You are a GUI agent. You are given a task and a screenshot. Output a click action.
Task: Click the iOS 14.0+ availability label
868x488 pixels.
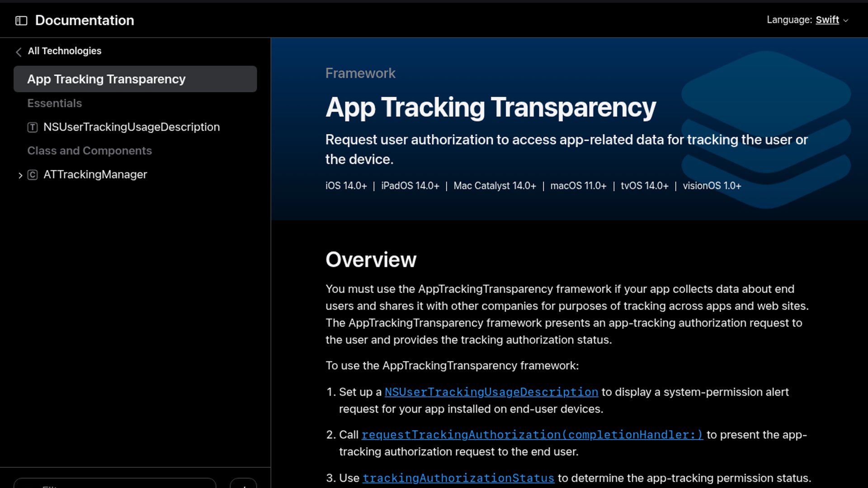pyautogui.click(x=346, y=186)
